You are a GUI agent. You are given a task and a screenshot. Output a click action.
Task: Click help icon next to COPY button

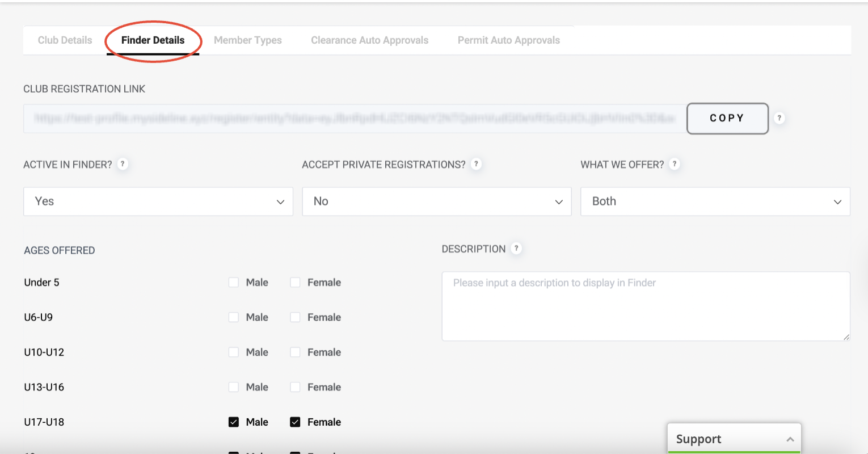pos(779,118)
